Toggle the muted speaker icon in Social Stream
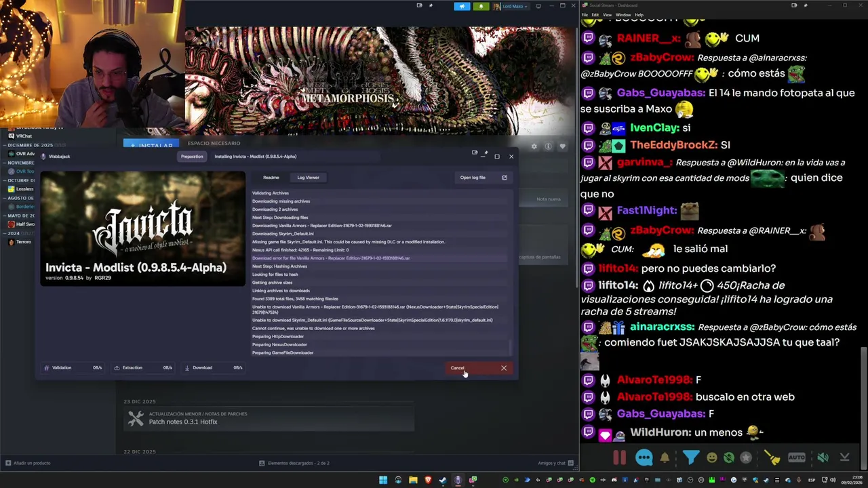Screen dimensions: 868x488 click(823, 457)
